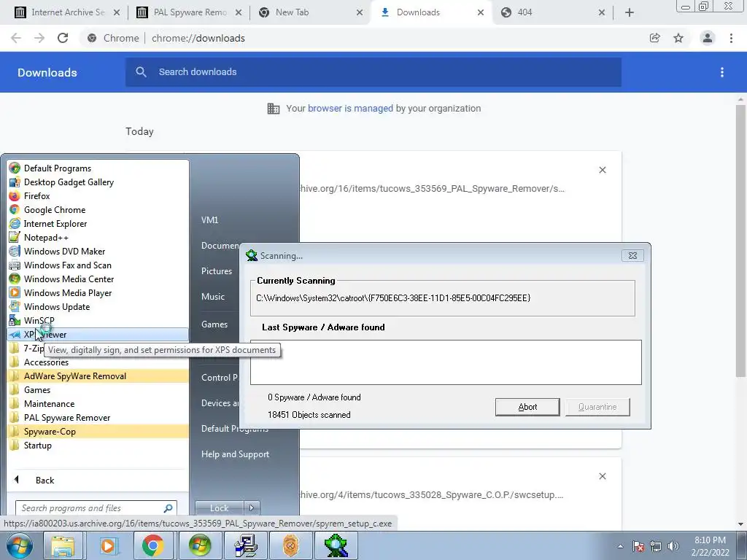
Task: Switch to Internet Archive Search tab
Action: [x=66, y=12]
